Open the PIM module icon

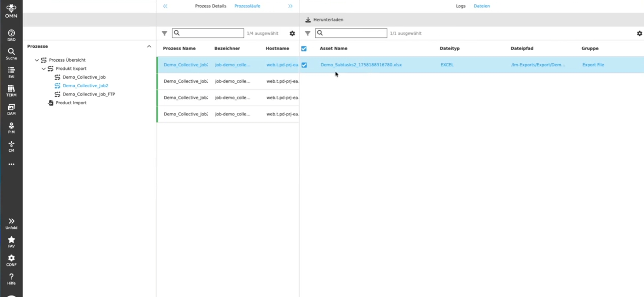[11, 128]
